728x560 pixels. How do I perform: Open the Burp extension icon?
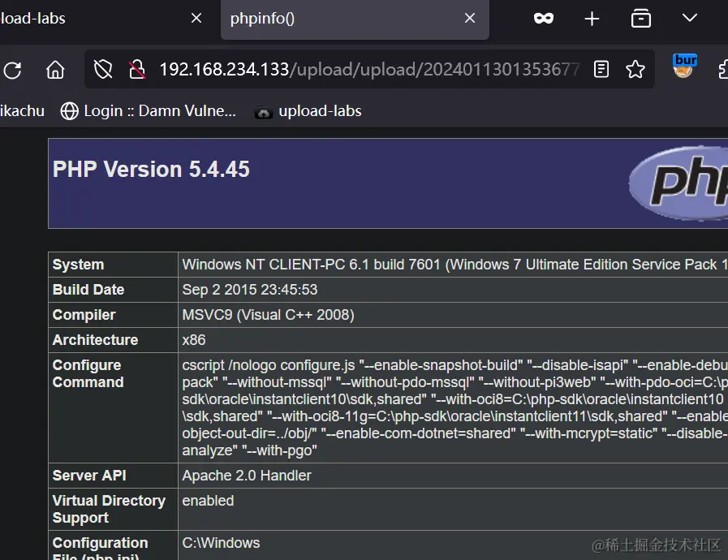684,66
